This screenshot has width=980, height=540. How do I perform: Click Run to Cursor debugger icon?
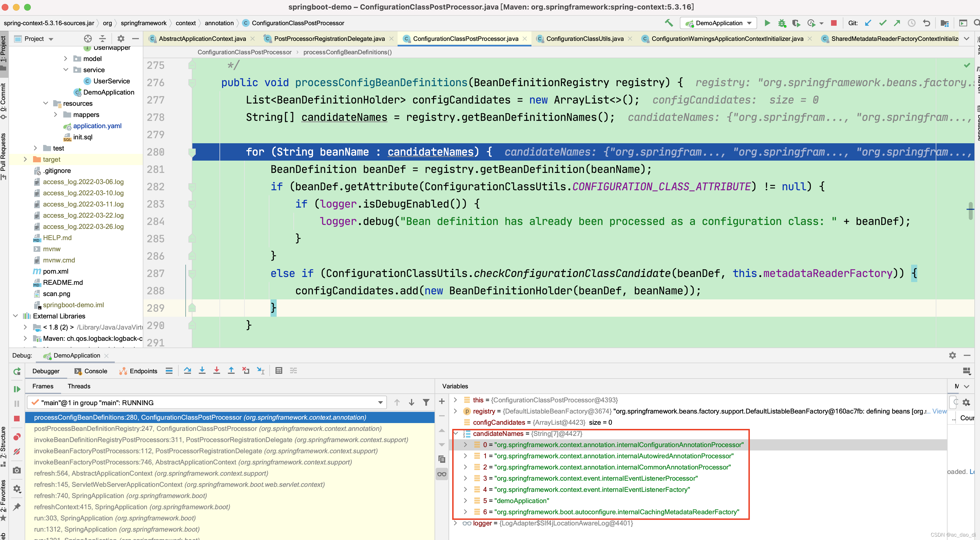260,370
